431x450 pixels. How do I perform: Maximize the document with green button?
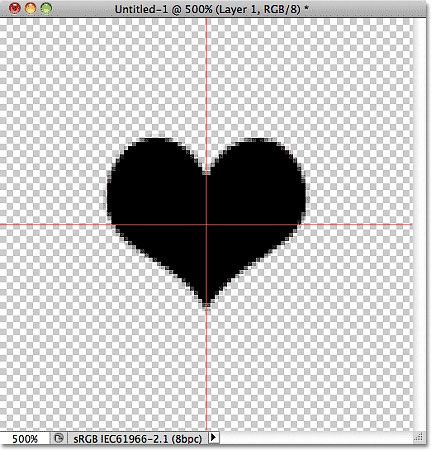[x=46, y=8]
